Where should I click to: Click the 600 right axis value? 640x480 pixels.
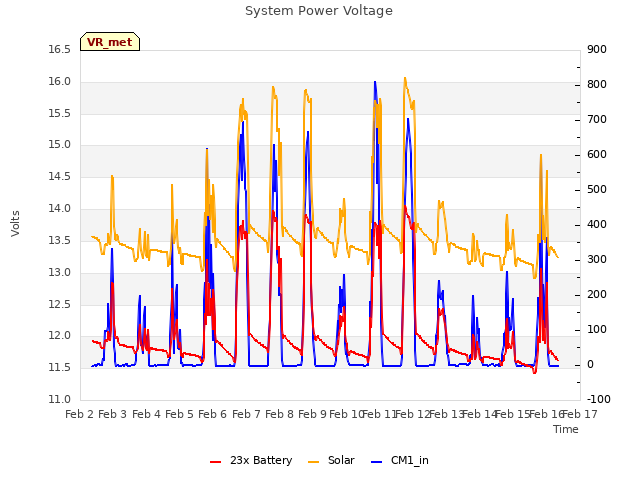(597, 155)
